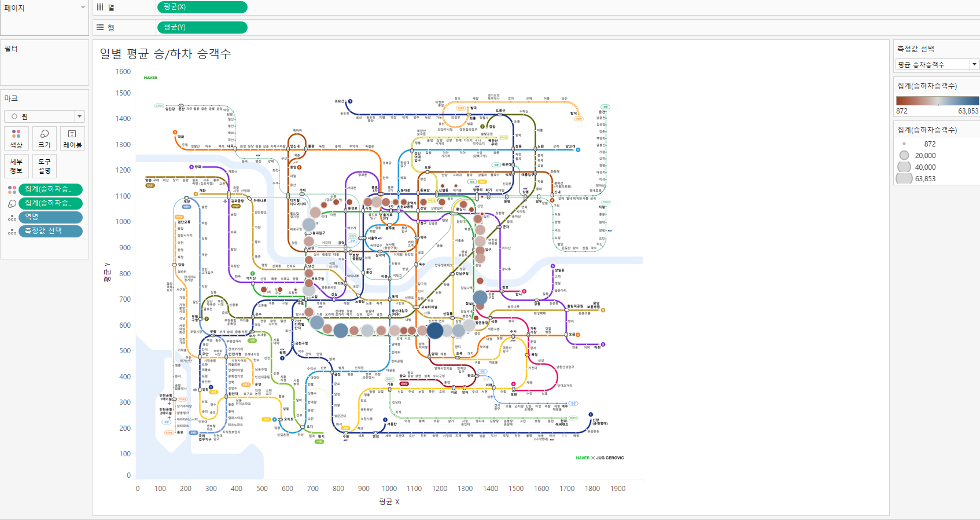Click the detail icon beside 측정값 선택 pill
Image resolution: width=980 pixels, height=520 pixels.
click(12, 232)
